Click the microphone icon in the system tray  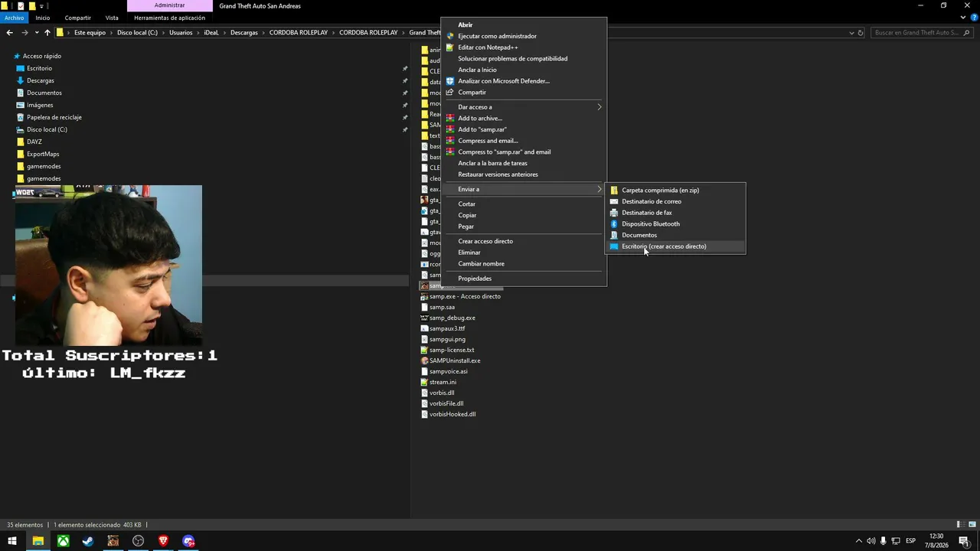click(x=884, y=541)
